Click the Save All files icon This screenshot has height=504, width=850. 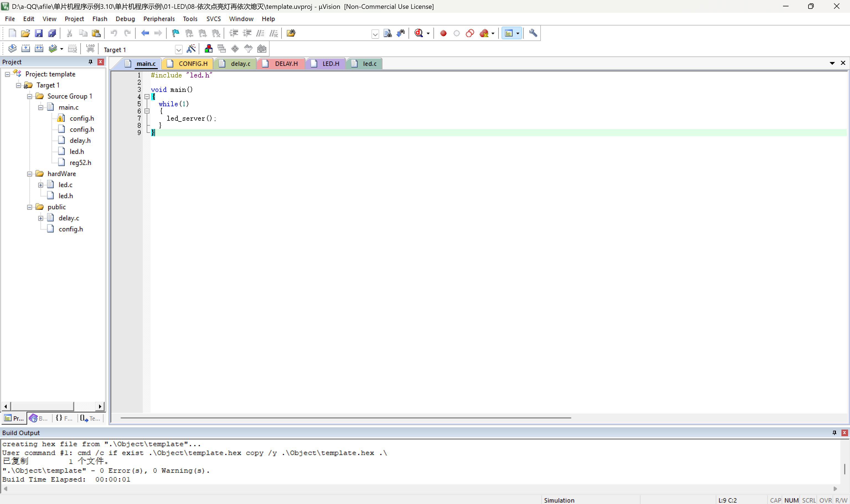click(52, 33)
